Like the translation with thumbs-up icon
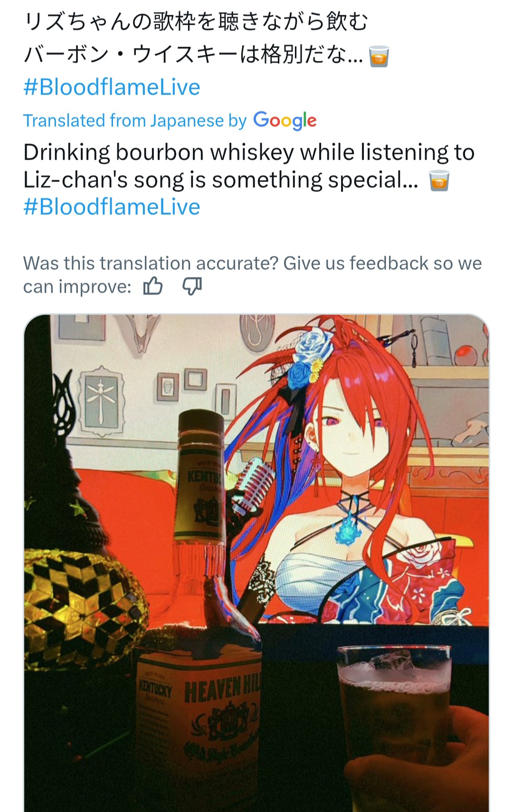 (x=153, y=287)
